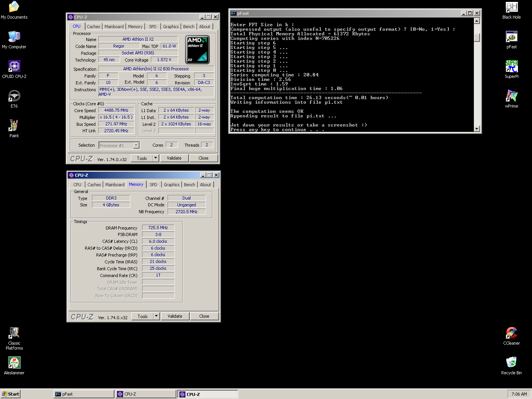Click Code Name value Regor

click(x=119, y=46)
